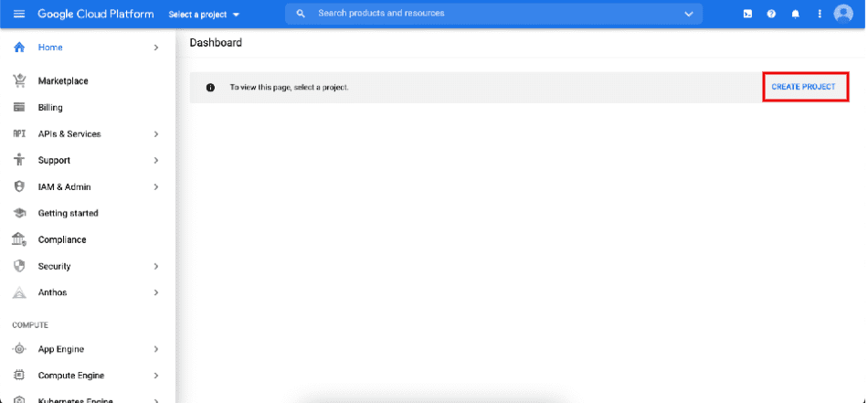Click the Support person icon

click(x=19, y=160)
